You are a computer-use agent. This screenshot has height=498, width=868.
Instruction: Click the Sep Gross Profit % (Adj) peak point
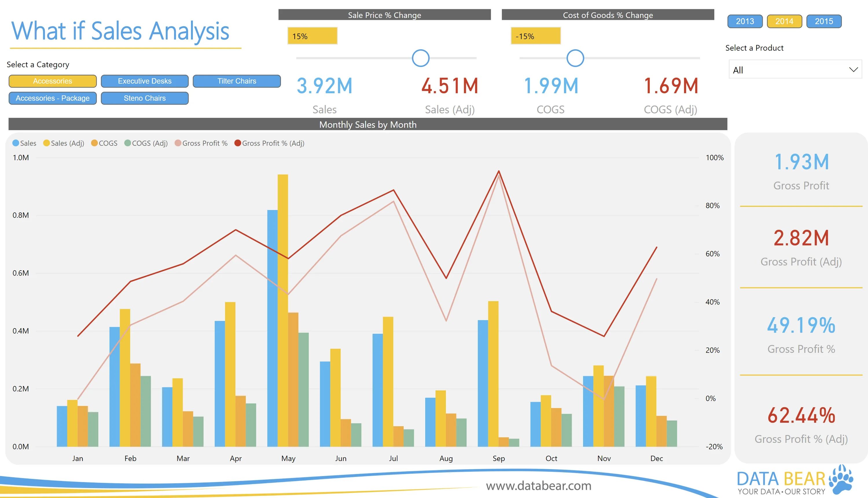coord(499,171)
